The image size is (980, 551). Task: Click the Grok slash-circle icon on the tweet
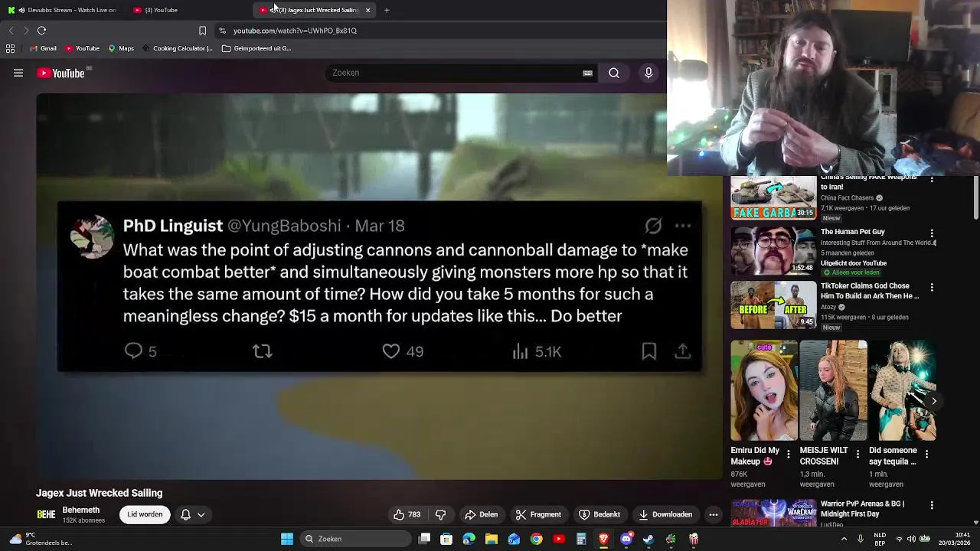tap(653, 225)
